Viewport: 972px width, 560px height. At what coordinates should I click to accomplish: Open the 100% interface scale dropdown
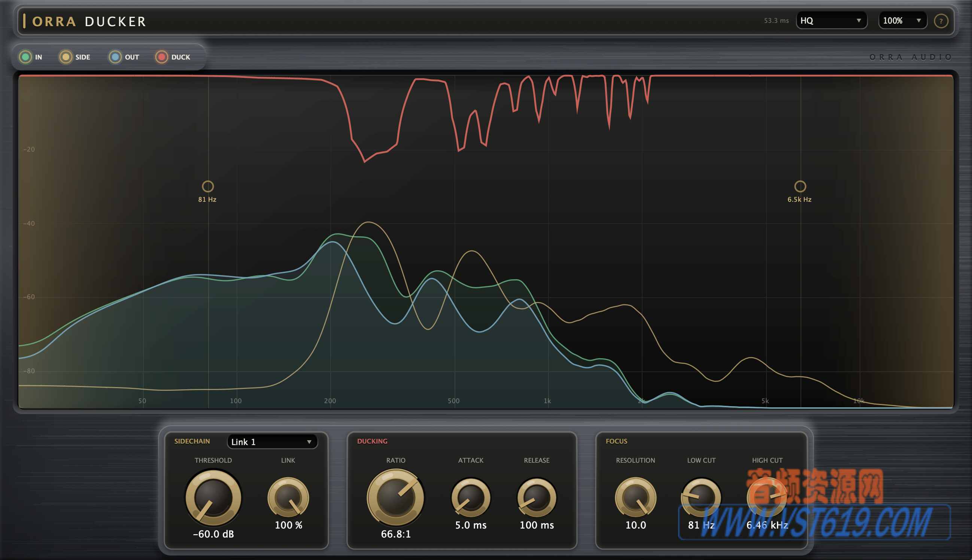click(x=902, y=20)
